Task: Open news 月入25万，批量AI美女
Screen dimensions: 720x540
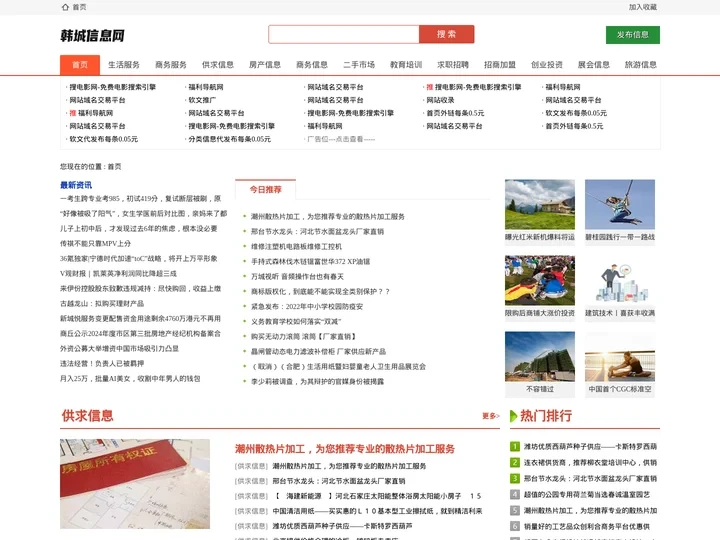Action: point(130,379)
